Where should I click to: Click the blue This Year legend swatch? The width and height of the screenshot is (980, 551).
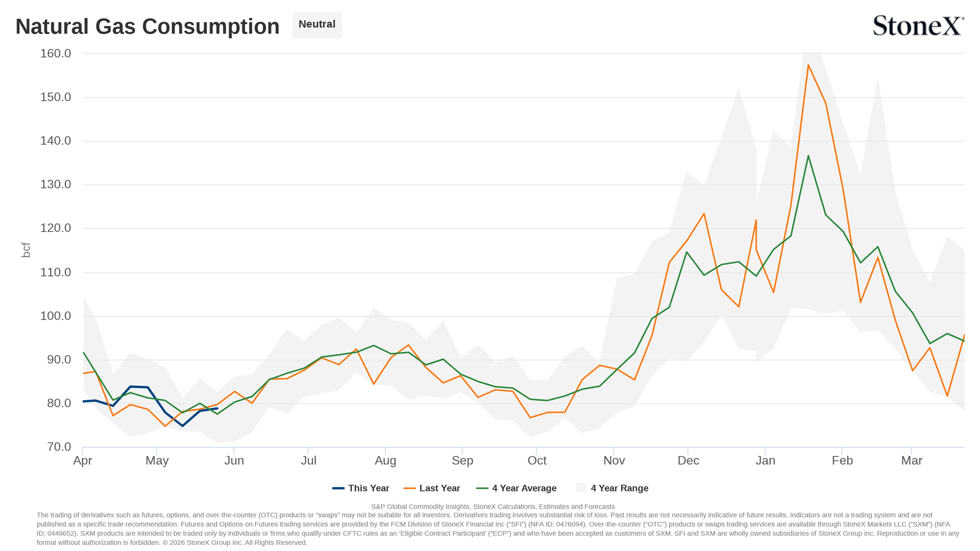[x=338, y=488]
